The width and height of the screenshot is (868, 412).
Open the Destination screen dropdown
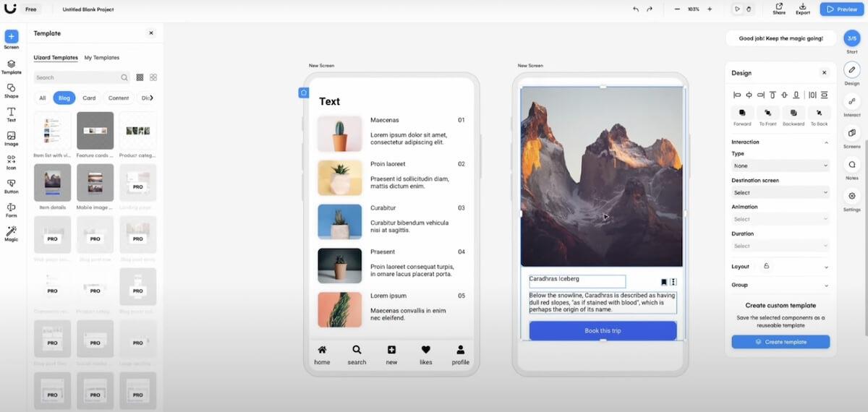click(780, 192)
